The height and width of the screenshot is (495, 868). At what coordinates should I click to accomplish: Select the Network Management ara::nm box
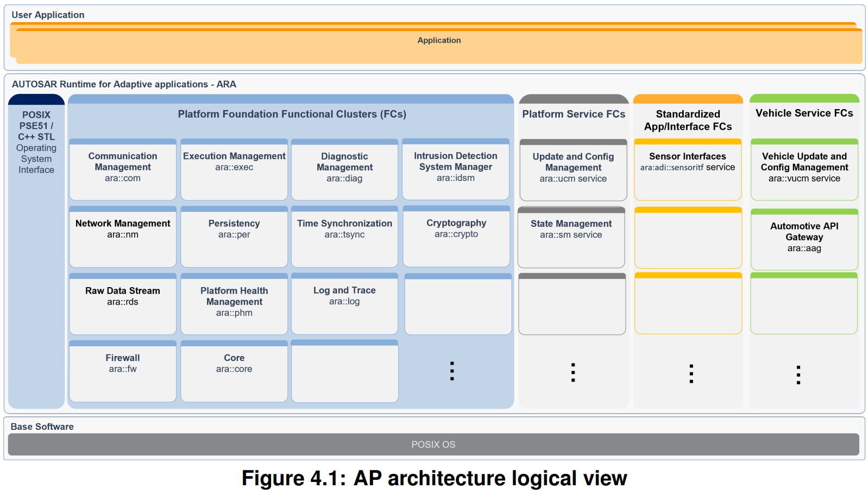123,237
